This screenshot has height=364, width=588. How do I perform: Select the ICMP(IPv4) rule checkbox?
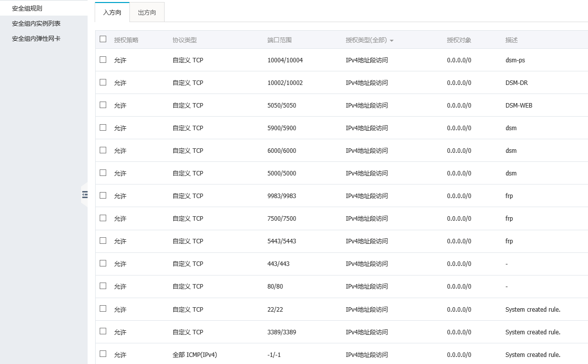pos(103,354)
